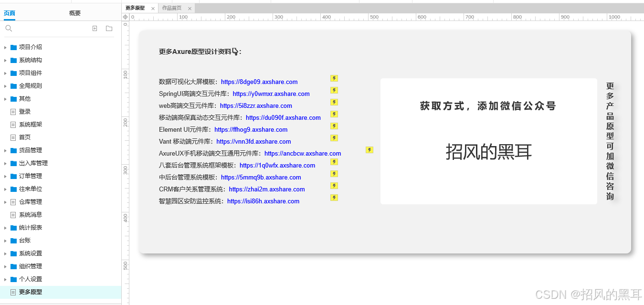Expand the 货品管理 folder
Image resolution: width=644 pixels, height=305 pixels.
coord(5,150)
